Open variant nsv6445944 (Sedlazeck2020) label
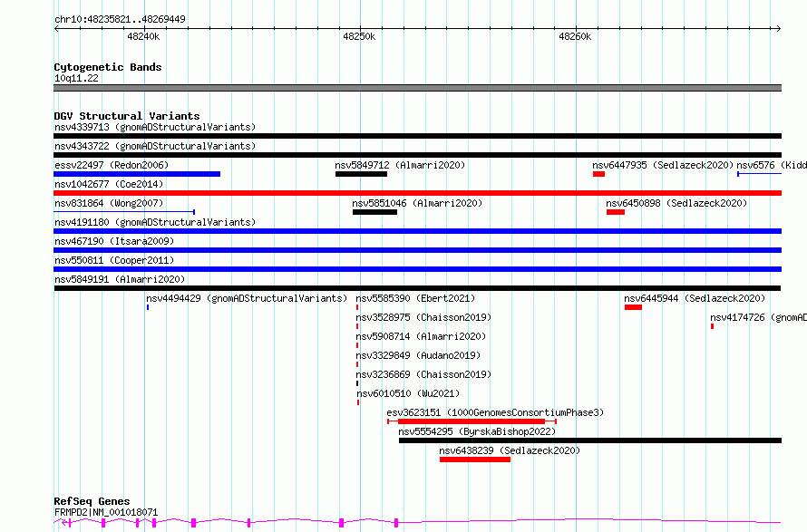This screenshot has height=532, width=807. pos(695,298)
